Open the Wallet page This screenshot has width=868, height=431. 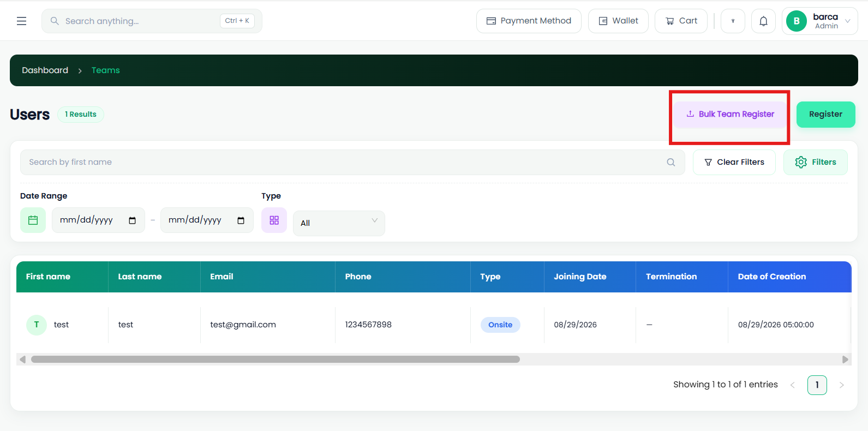[618, 21]
